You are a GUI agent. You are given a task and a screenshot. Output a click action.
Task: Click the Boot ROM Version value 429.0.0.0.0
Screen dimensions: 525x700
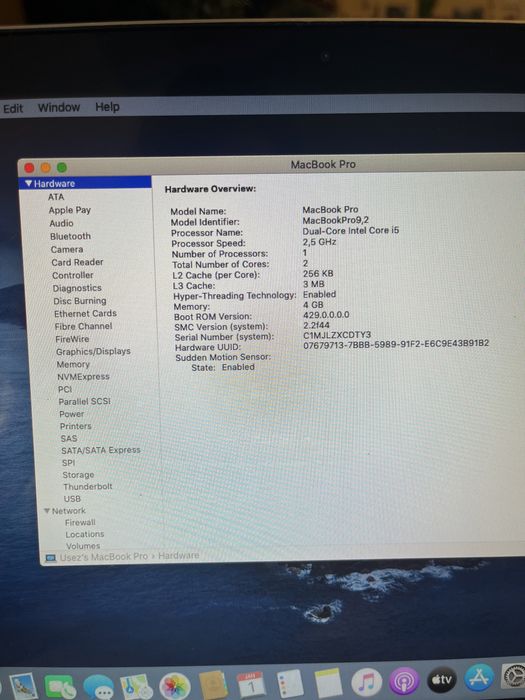coord(326,315)
